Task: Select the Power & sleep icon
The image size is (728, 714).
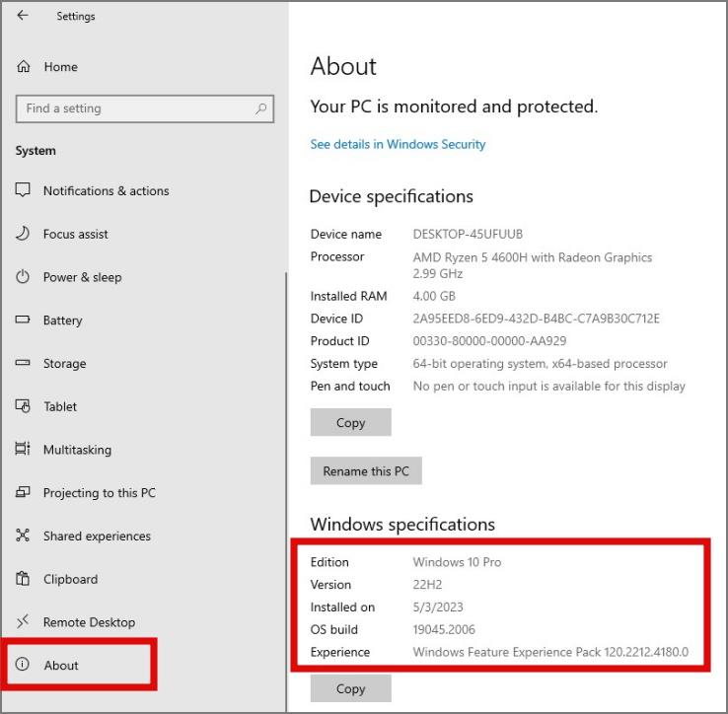Action: coord(23,277)
